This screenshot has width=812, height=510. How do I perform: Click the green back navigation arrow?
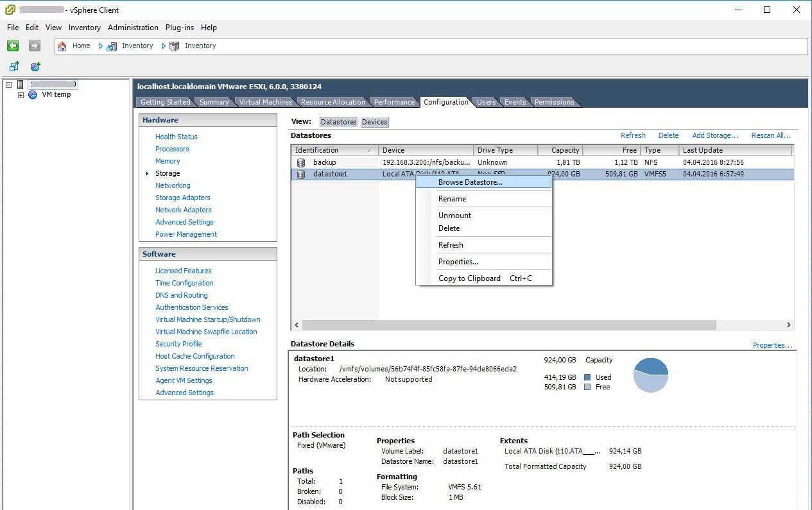pos(13,46)
